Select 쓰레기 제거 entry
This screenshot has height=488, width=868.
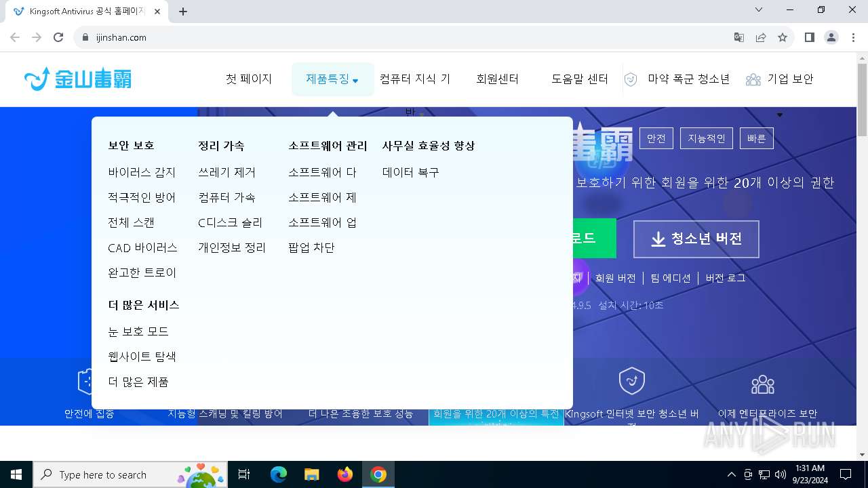pos(227,172)
